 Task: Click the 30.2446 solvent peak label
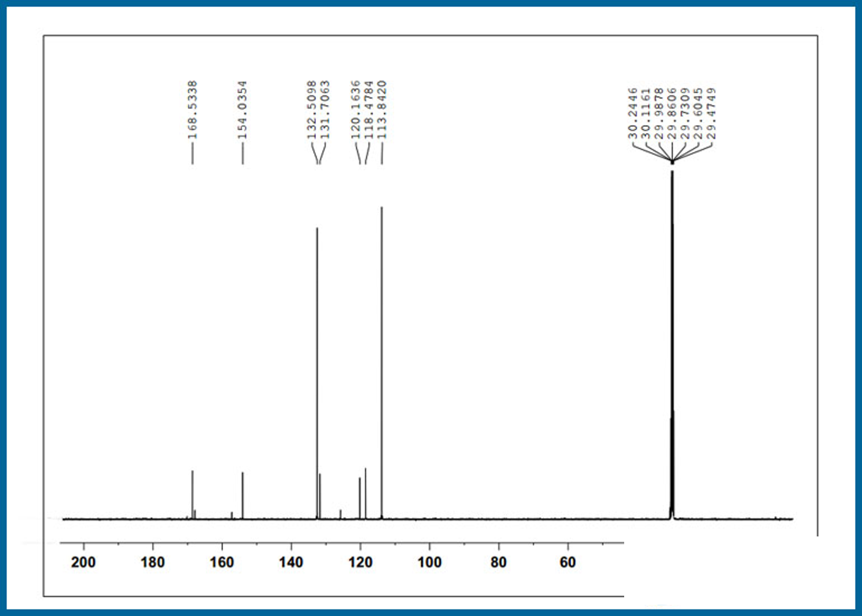point(633,114)
